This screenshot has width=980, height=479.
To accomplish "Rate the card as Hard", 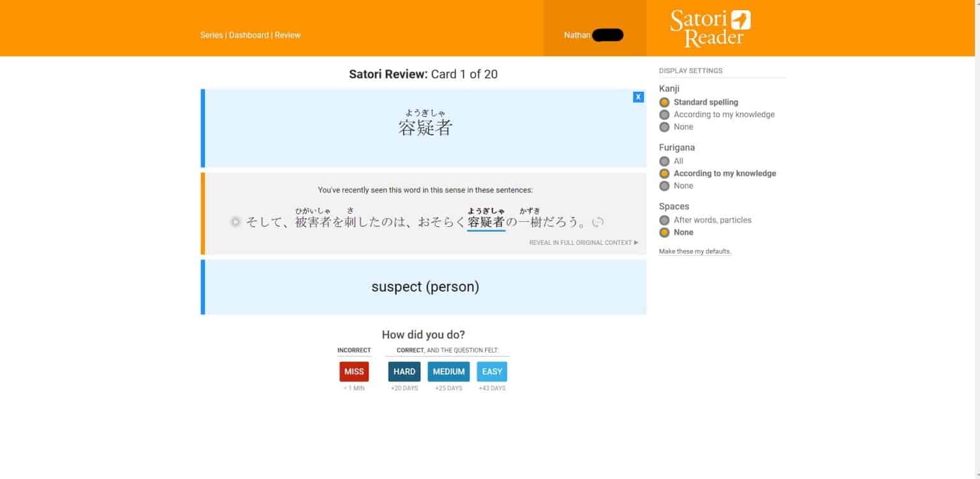I will 404,372.
